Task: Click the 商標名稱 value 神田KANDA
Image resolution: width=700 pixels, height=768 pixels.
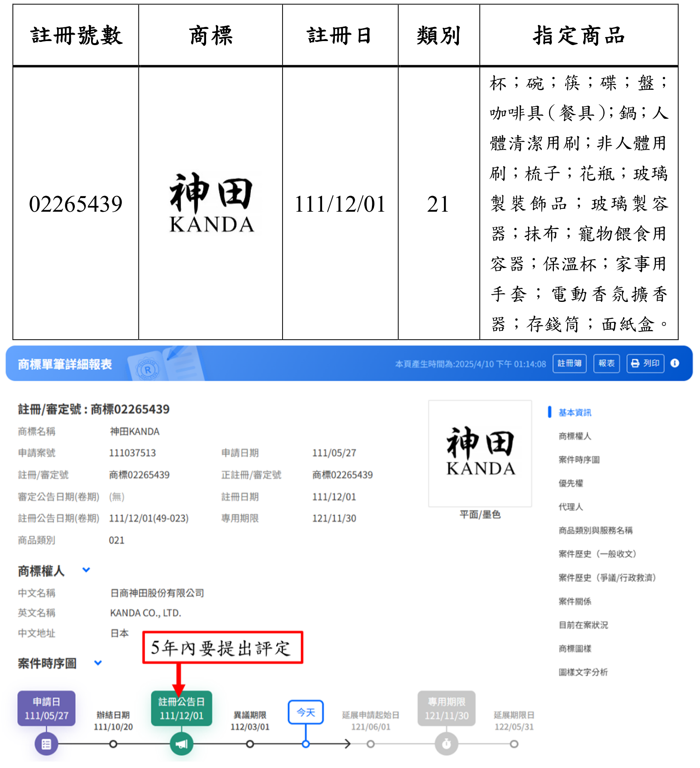Action: 135,431
